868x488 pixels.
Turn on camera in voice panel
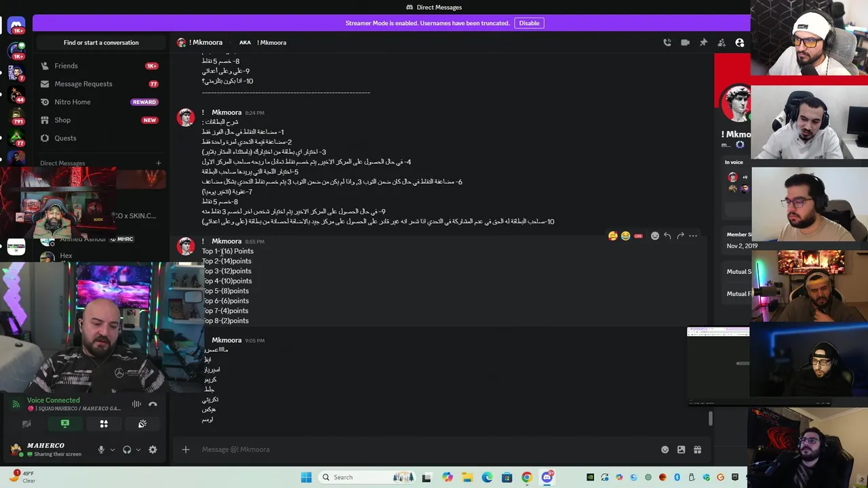tap(26, 424)
